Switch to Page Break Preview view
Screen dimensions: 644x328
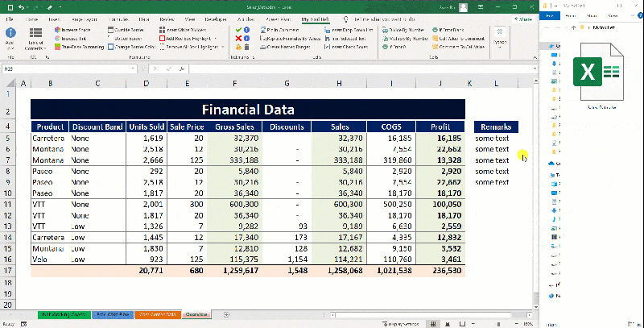[x=462, y=324]
